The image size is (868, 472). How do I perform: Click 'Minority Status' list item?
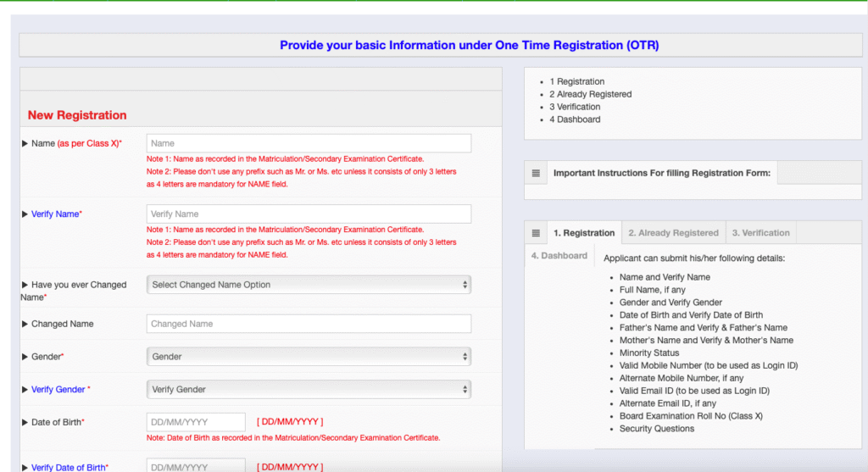click(648, 353)
